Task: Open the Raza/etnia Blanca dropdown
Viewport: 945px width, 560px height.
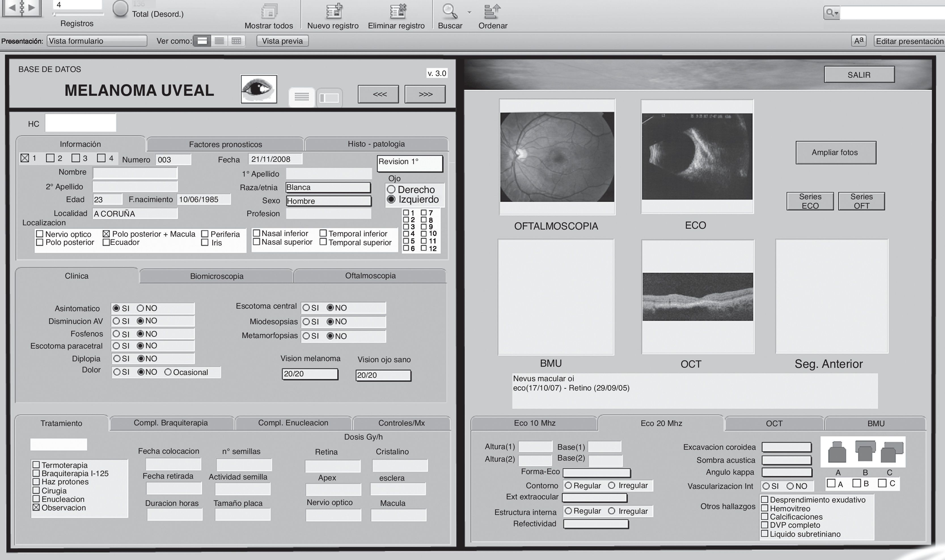Action: pos(328,188)
